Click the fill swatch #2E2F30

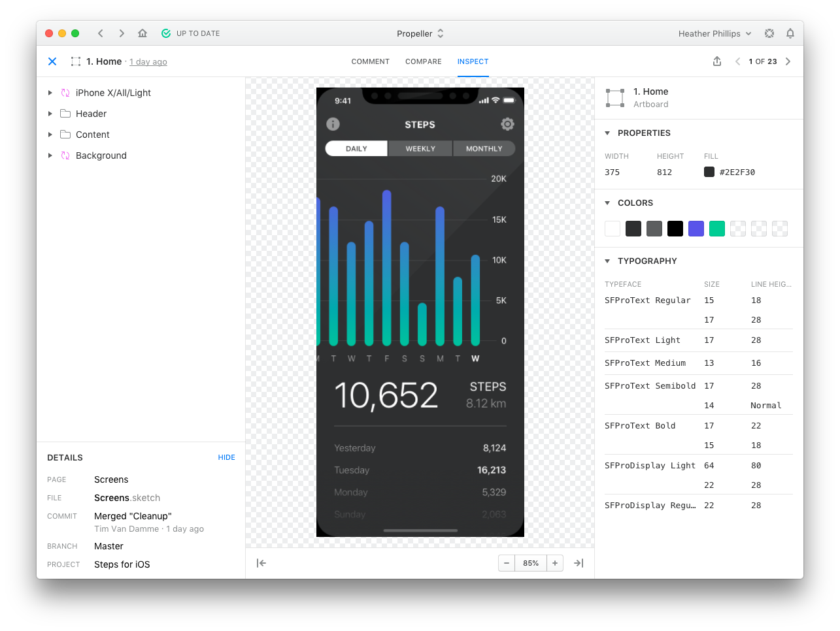pyautogui.click(x=709, y=172)
